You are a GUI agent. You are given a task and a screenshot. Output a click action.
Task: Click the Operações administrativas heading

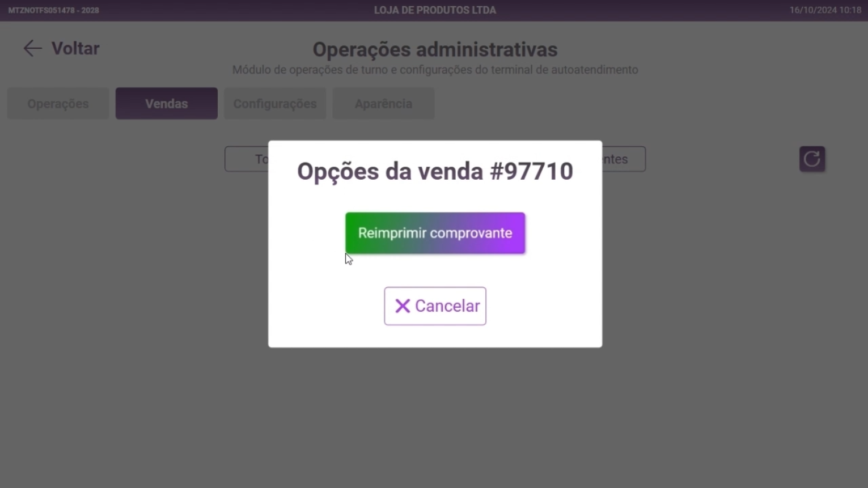pyautogui.click(x=435, y=49)
